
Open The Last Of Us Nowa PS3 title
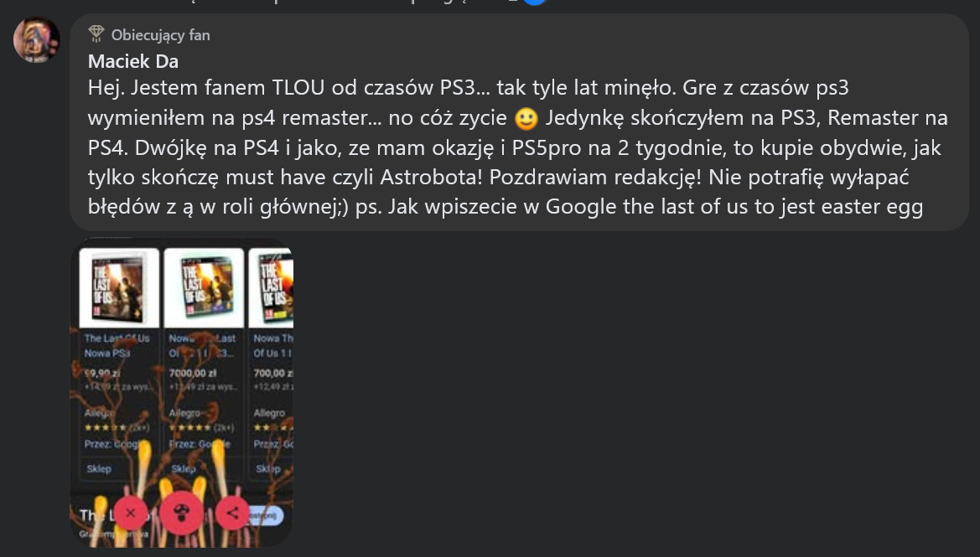pyautogui.click(x=117, y=345)
